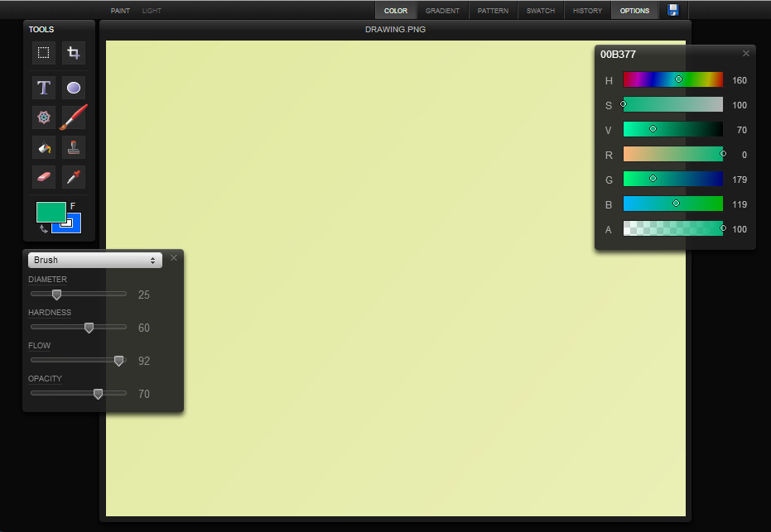Select the Spirograph tool
The height and width of the screenshot is (532, 771).
tap(44, 117)
